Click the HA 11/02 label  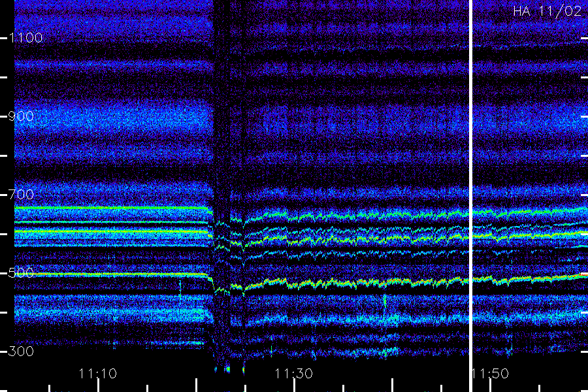[x=547, y=11]
